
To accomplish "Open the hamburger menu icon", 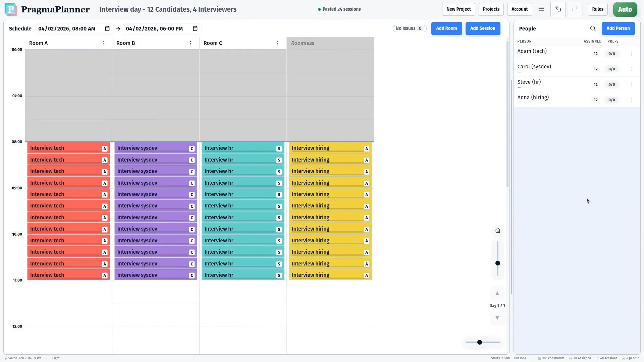I will pyautogui.click(x=541, y=9).
